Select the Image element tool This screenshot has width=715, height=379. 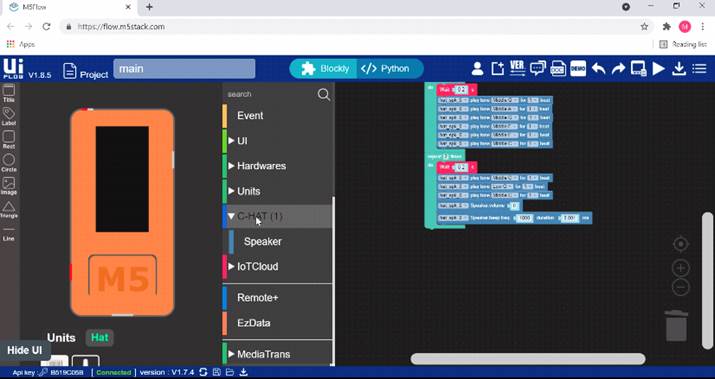click(x=9, y=186)
